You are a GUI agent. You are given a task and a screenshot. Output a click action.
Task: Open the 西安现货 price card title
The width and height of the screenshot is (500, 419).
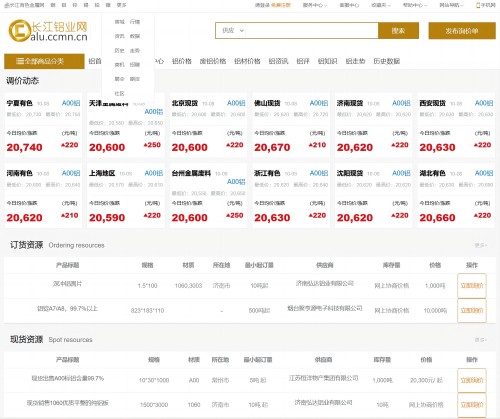(x=432, y=103)
